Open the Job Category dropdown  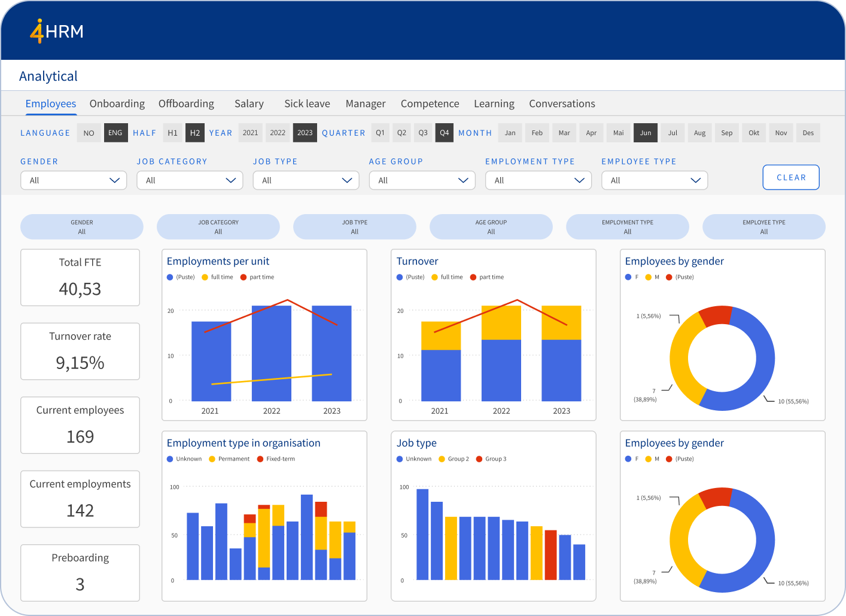[190, 180]
